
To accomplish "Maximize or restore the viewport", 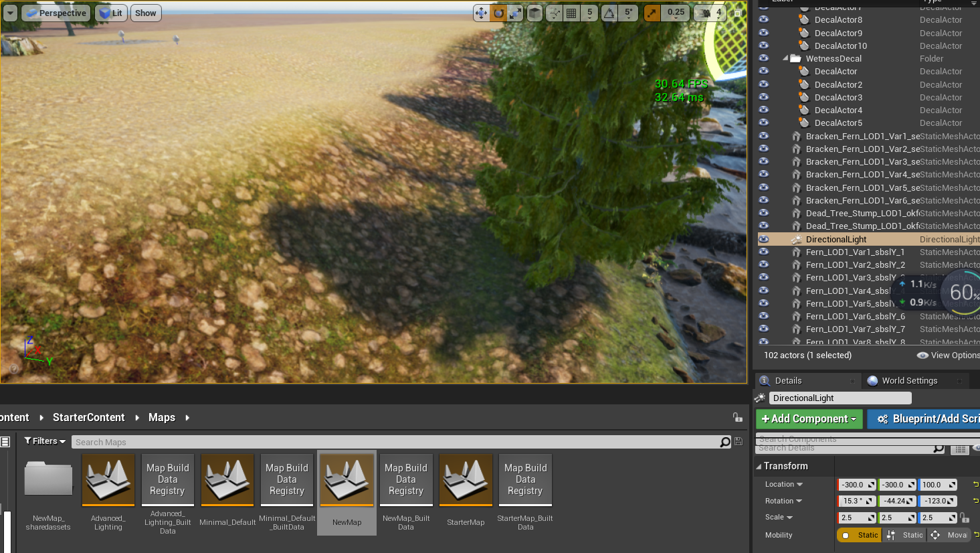I will coord(738,13).
